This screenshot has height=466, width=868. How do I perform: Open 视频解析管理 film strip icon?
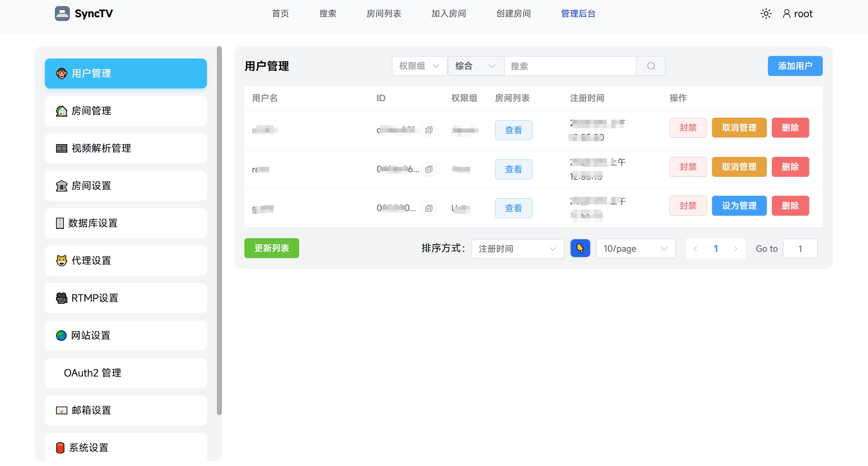[61, 148]
